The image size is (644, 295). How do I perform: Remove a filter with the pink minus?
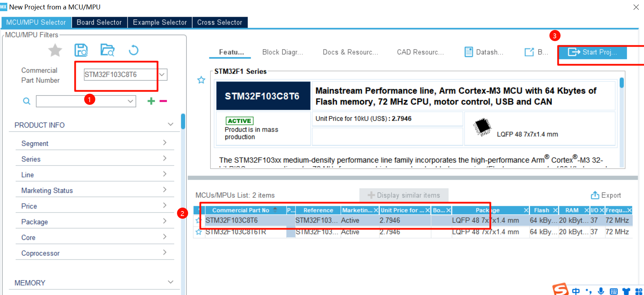pyautogui.click(x=163, y=101)
